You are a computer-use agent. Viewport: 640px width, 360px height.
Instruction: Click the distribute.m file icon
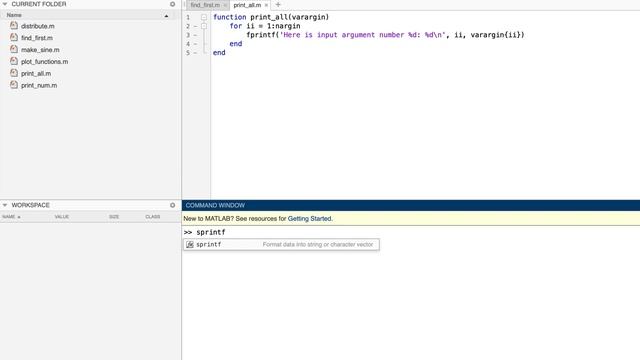(14, 26)
